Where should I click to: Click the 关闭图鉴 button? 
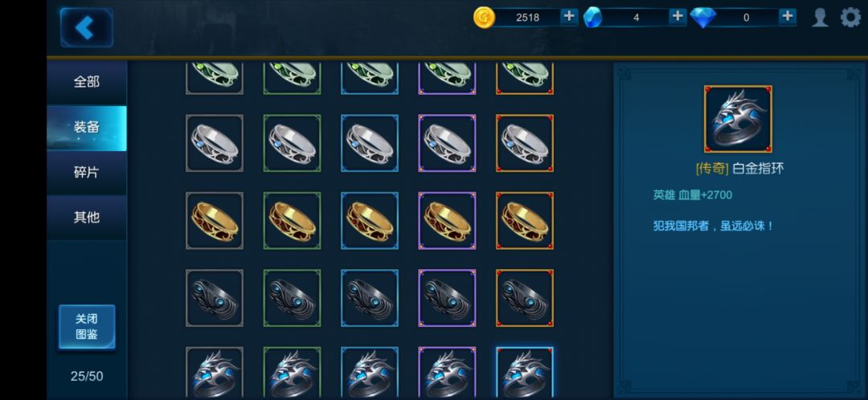click(x=87, y=327)
